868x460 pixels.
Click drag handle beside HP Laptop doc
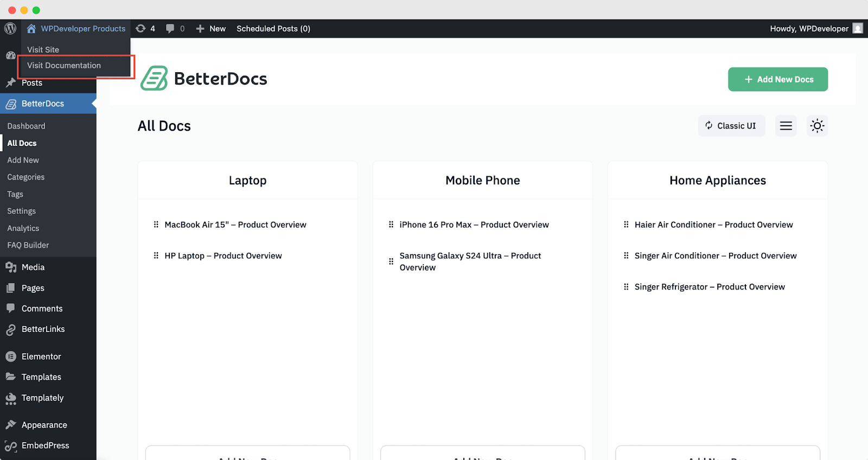click(x=156, y=255)
